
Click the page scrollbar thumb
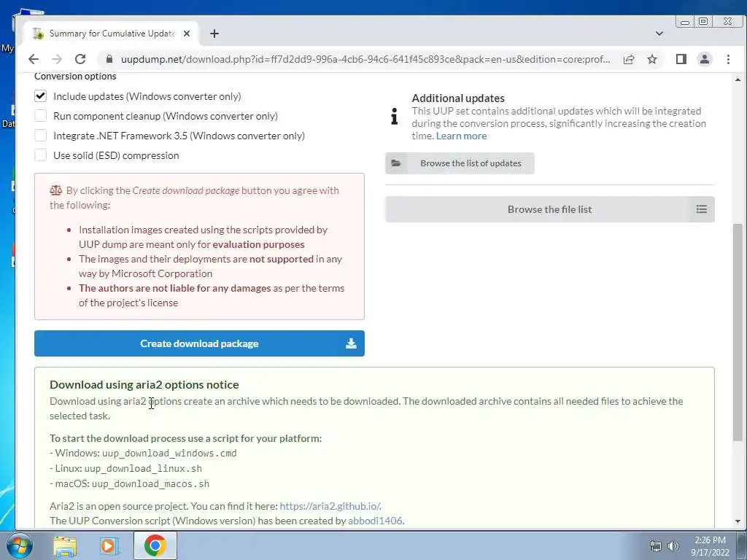point(738,331)
